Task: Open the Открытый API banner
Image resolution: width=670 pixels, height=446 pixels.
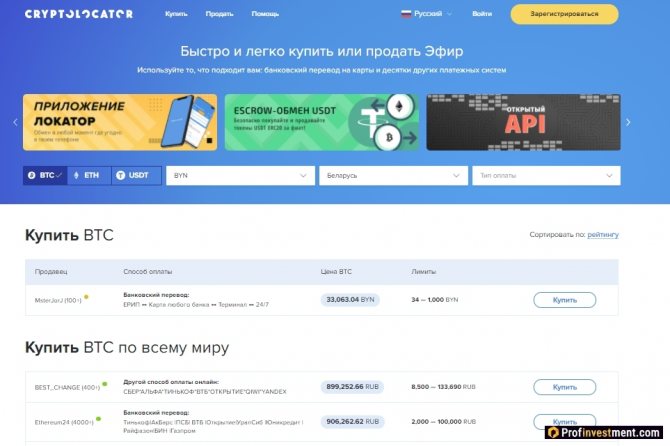Action: (x=523, y=122)
